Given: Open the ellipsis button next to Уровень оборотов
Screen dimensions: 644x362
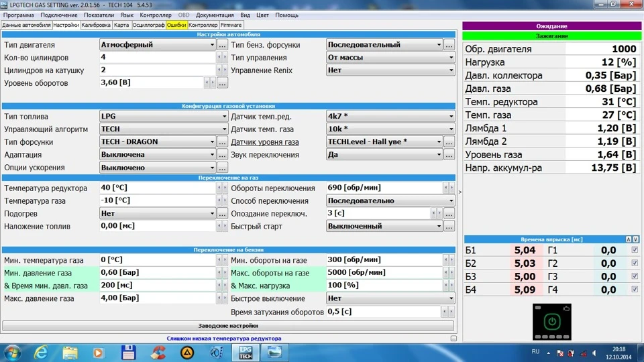Looking at the screenshot, I should pos(222,83).
